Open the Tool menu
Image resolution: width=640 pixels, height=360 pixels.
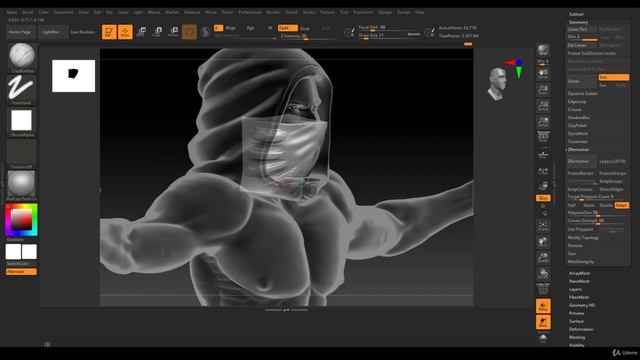[344, 12]
